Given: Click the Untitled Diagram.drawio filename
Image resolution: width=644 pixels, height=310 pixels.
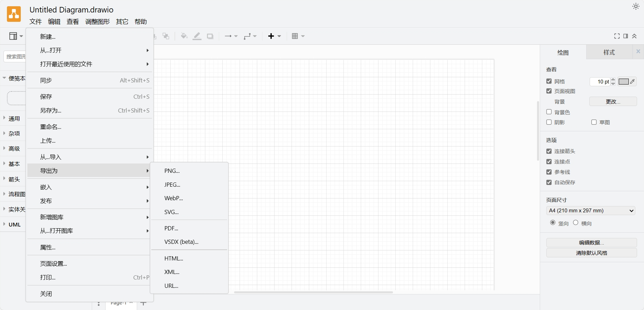Looking at the screenshot, I should pos(71,10).
